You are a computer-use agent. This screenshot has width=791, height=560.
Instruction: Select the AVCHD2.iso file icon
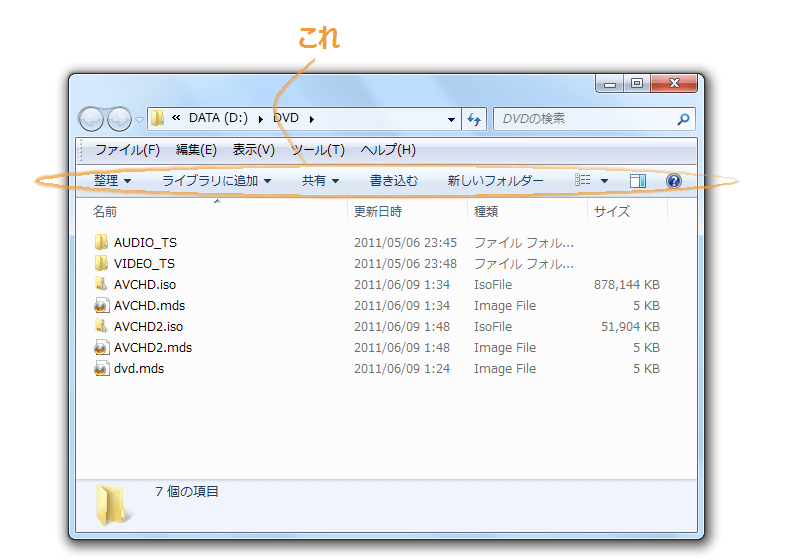pos(101,326)
